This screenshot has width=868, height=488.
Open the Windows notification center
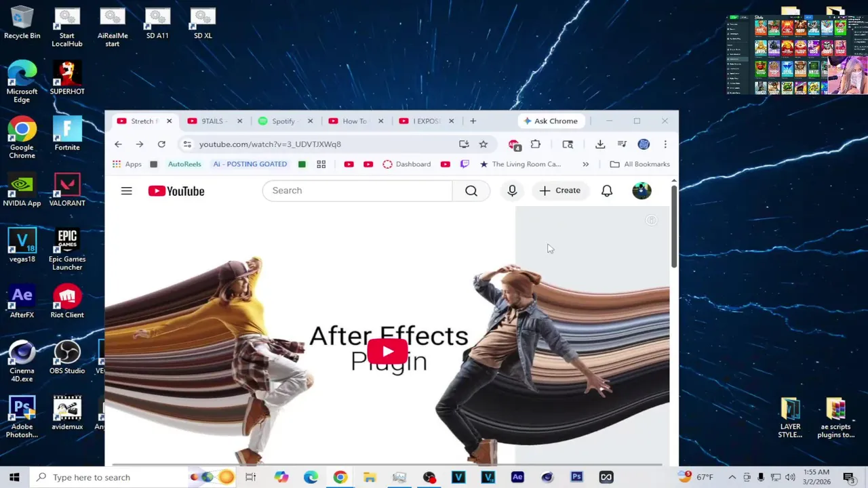(848, 477)
